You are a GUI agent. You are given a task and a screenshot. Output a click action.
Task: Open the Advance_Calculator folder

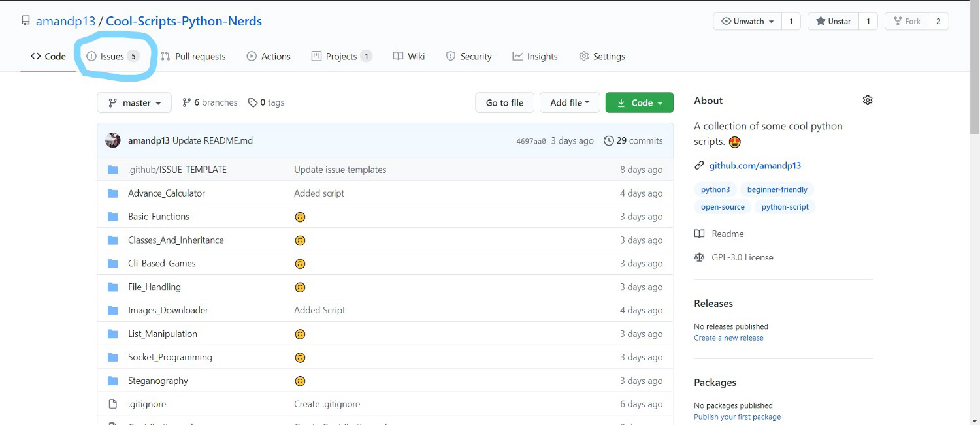(x=167, y=193)
